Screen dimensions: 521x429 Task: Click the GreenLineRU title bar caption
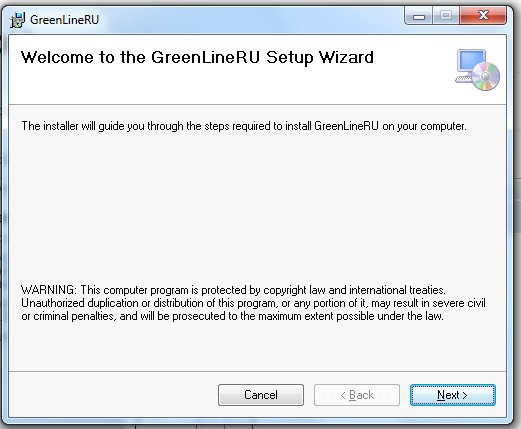pyautogui.click(x=65, y=20)
